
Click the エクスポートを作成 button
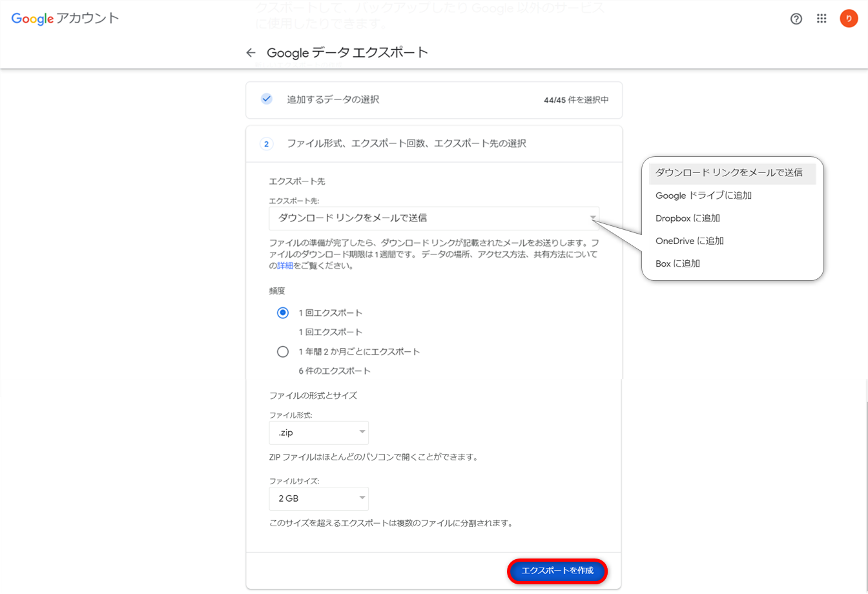(557, 571)
